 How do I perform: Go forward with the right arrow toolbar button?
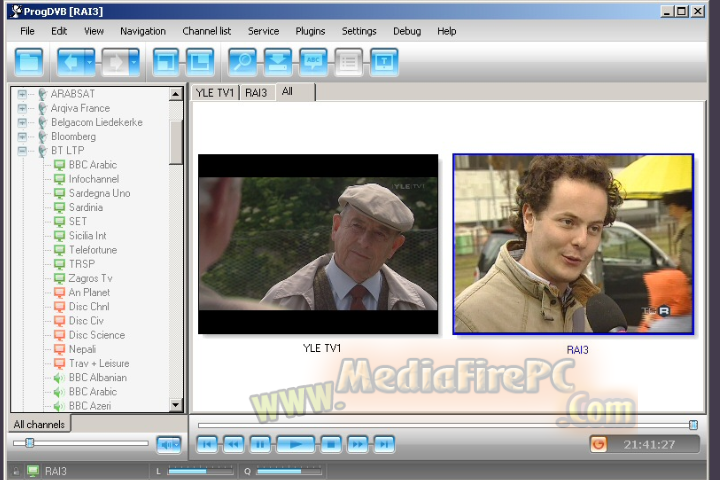pyautogui.click(x=115, y=62)
